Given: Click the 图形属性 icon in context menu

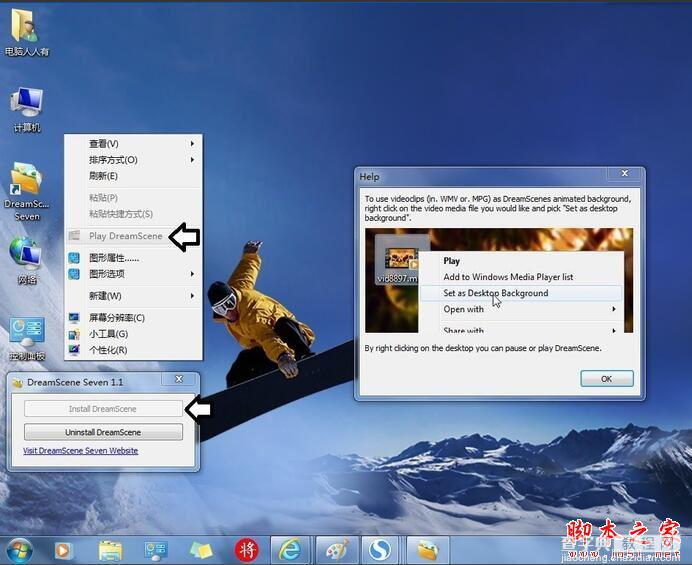Looking at the screenshot, I should (x=74, y=258).
